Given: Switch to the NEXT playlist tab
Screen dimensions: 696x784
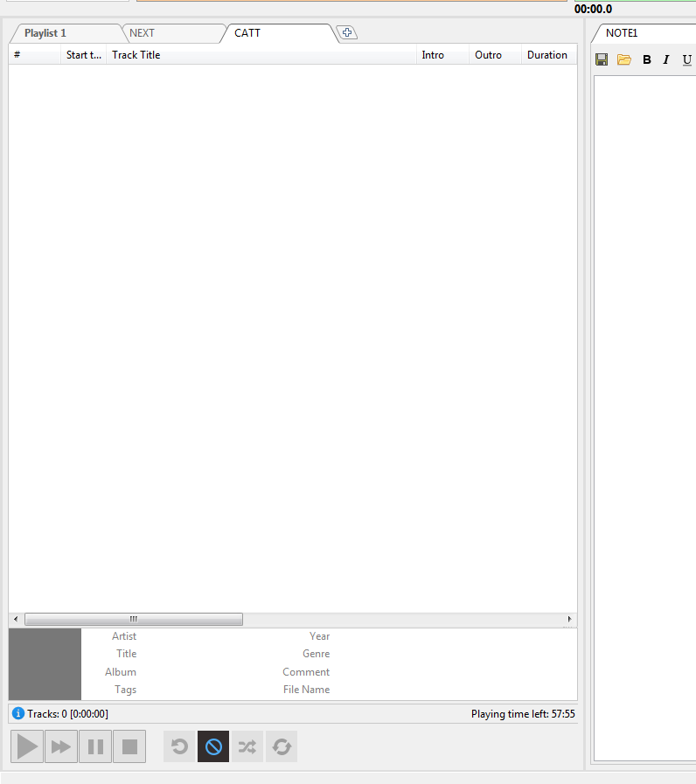Looking at the screenshot, I should click(143, 33).
